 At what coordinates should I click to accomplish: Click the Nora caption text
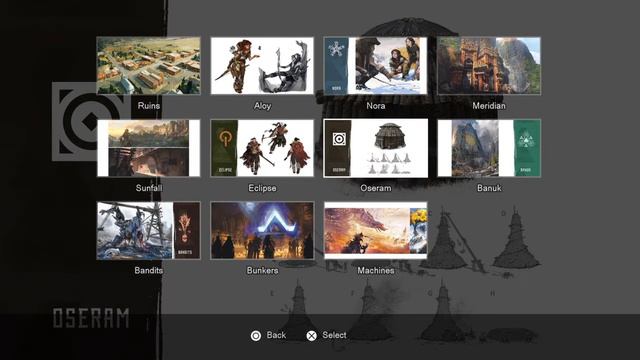376,106
